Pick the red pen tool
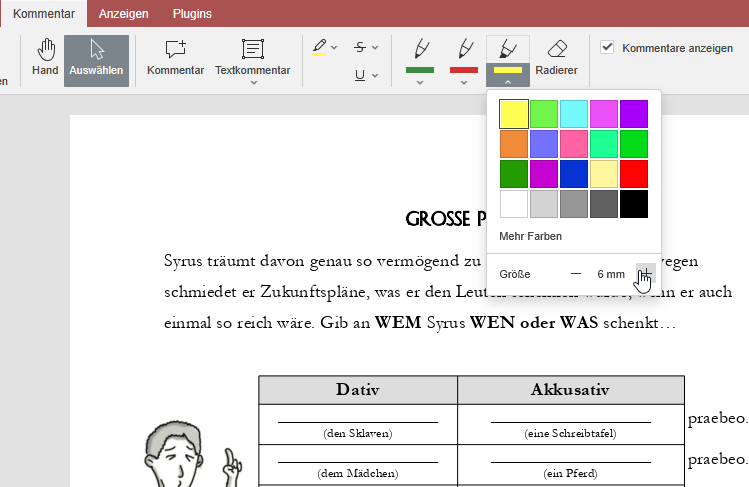Viewport: 749px width, 487px height. [464, 56]
